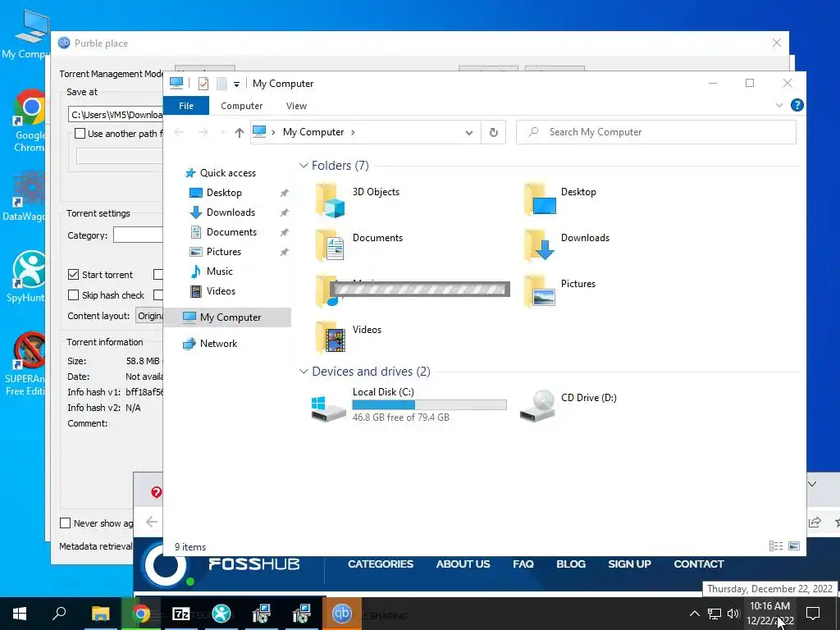Click the Search My Computer field
Screen dimensions: 840x630
(655, 132)
